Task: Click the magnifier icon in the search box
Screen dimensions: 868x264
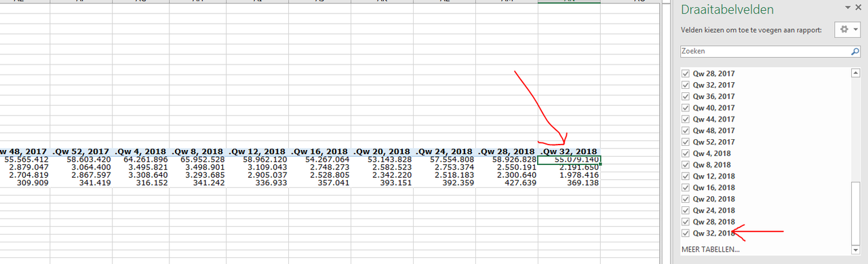Action: (855, 51)
